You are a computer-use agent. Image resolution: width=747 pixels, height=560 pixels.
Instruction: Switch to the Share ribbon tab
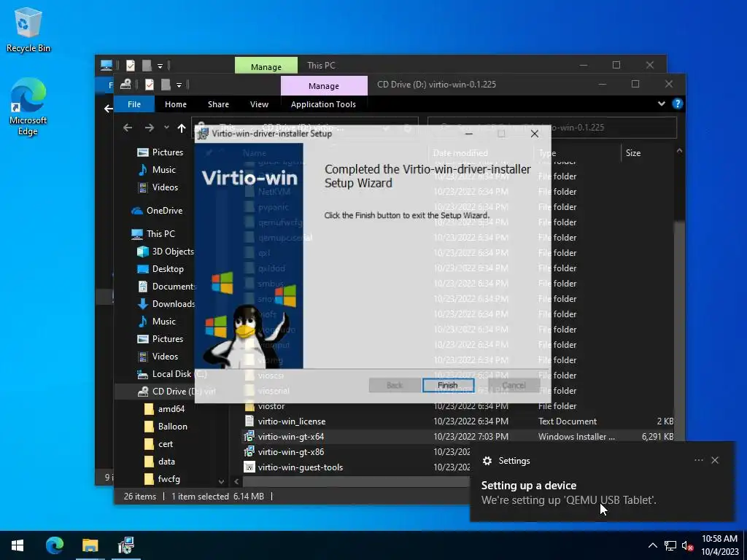[218, 104]
